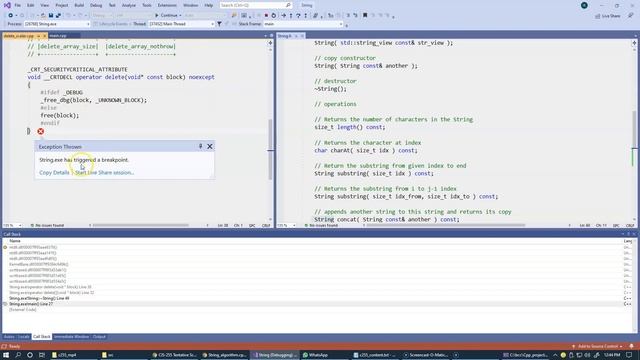Click Show Next Statement arrow icon
The width and height of the screenshot is (640, 360).
point(283,16)
